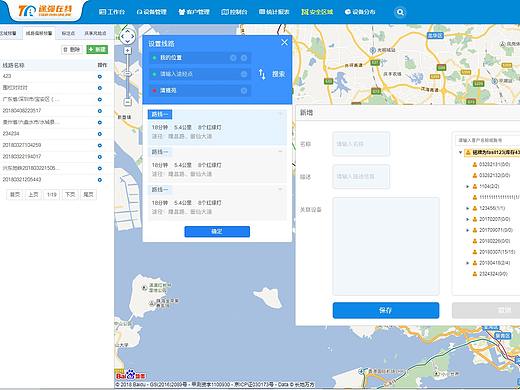Click operation icon for 广东省/深圳市 route
Image resolution: width=520 pixels, height=390 pixels.
pos(100,99)
